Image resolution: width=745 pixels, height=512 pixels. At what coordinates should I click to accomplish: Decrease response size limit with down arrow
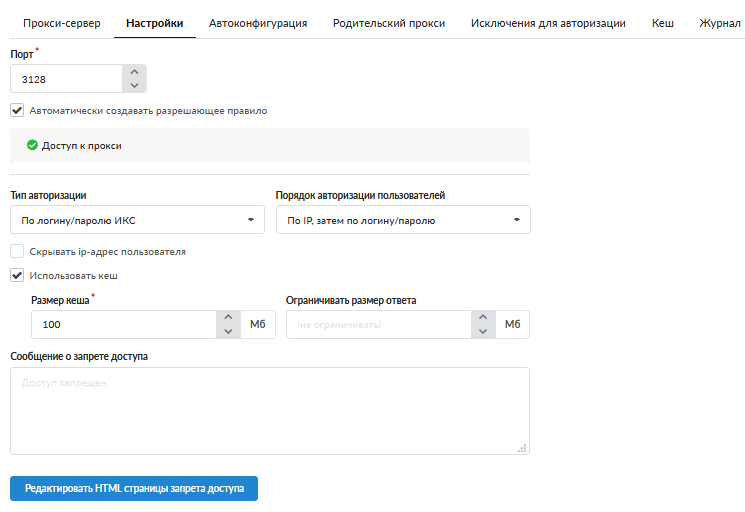click(x=483, y=332)
